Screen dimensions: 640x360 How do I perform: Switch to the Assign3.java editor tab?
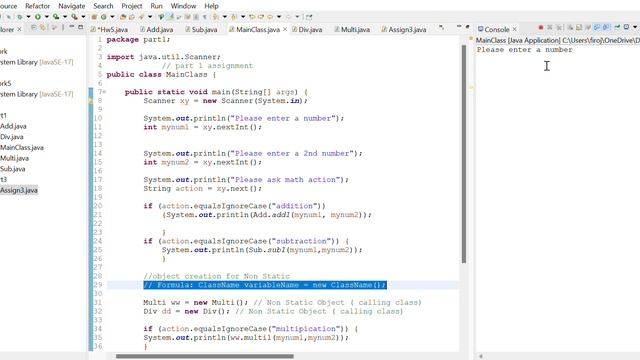pos(404,29)
